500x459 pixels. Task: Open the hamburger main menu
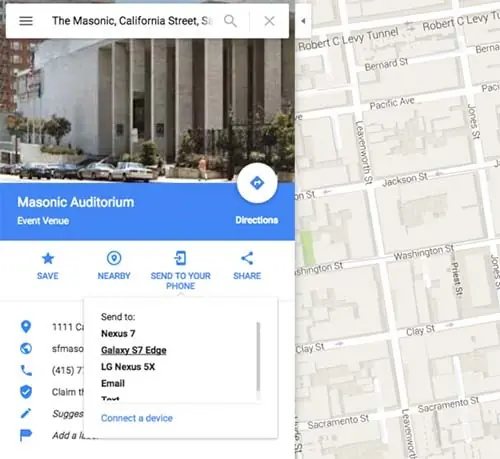point(26,21)
